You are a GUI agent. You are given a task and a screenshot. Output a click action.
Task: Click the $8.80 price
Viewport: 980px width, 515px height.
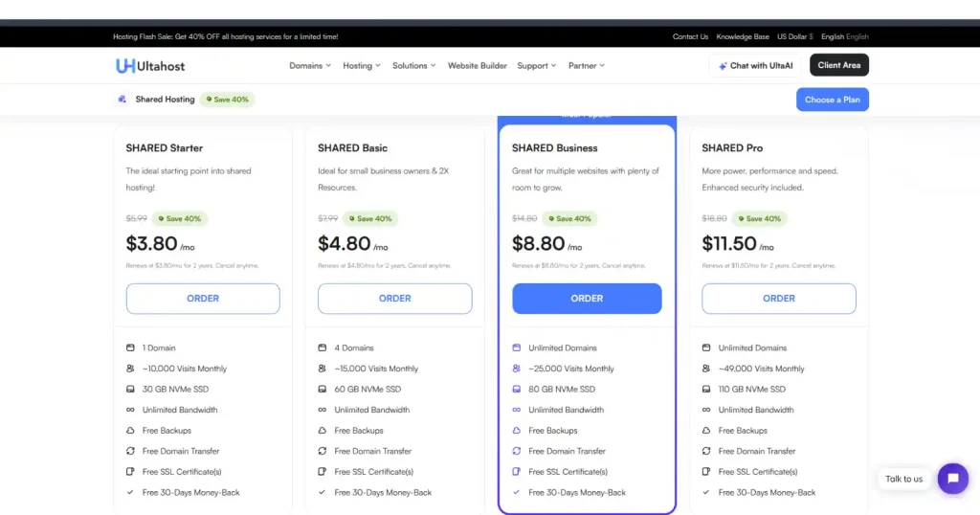click(x=538, y=243)
